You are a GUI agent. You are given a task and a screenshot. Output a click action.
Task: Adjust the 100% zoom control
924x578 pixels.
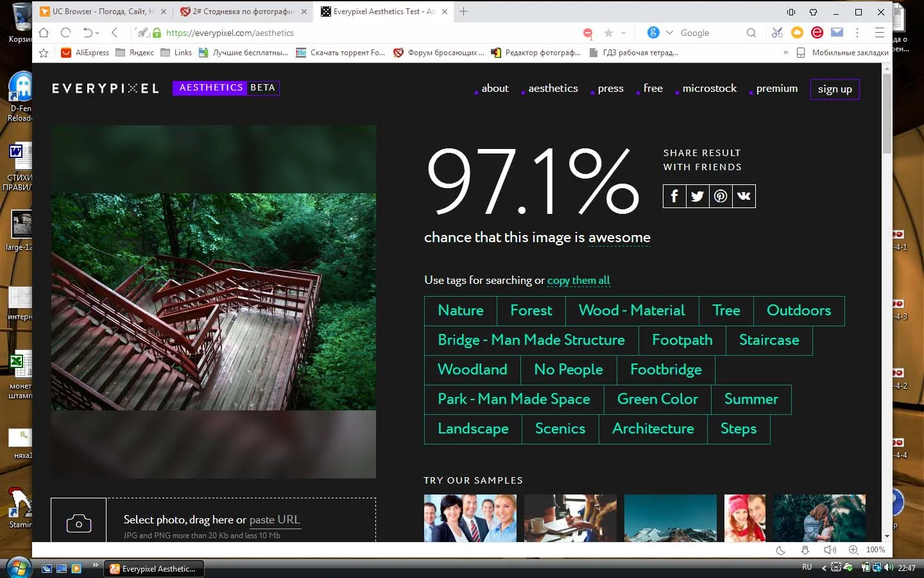click(x=875, y=550)
